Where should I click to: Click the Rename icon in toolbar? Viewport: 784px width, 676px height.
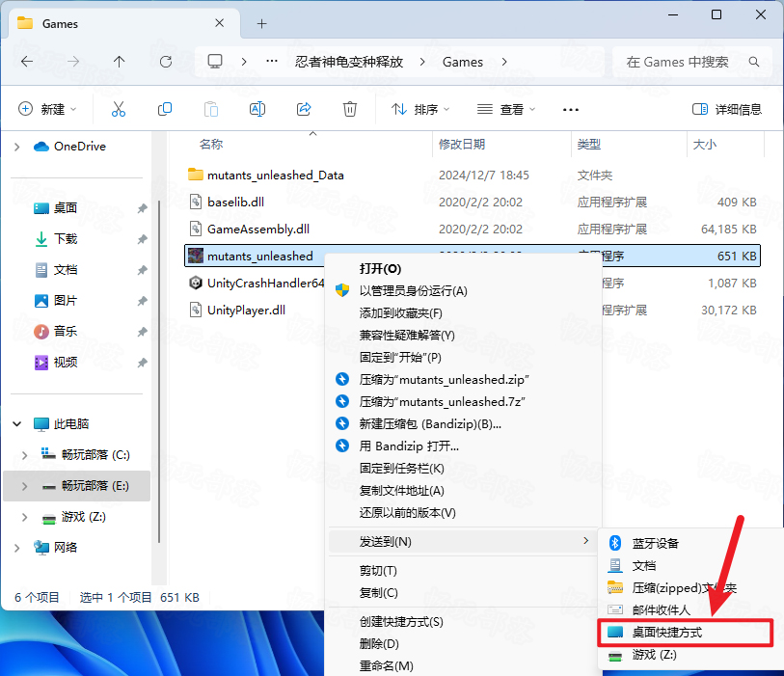257,109
